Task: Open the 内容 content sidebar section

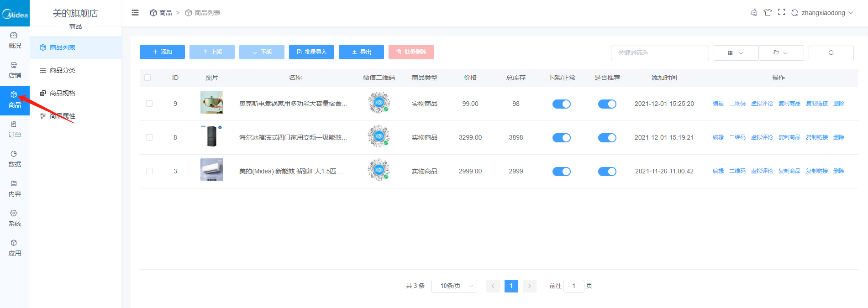Action: coord(15,189)
